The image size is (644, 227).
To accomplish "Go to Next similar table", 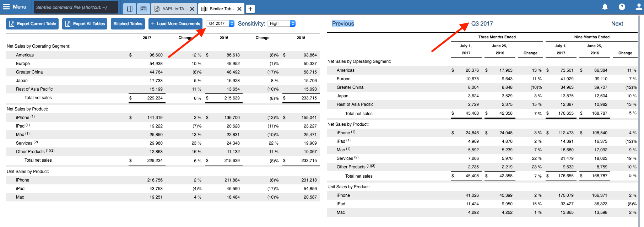I will coord(617,23).
